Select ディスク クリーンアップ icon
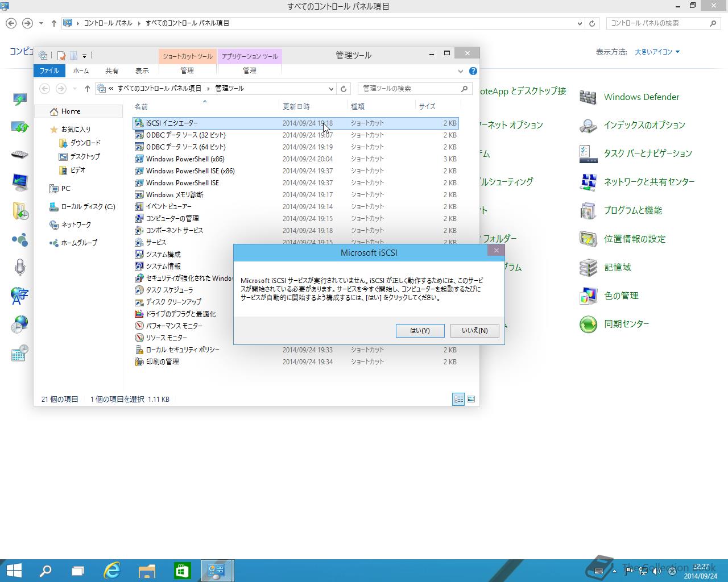This screenshot has width=728, height=582. [139, 302]
